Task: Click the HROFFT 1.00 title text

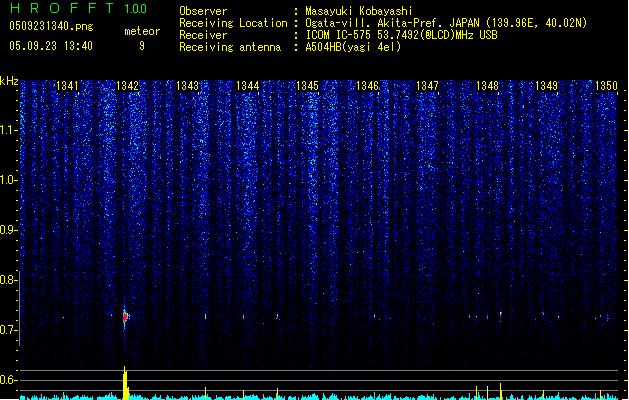Action: pos(78,8)
